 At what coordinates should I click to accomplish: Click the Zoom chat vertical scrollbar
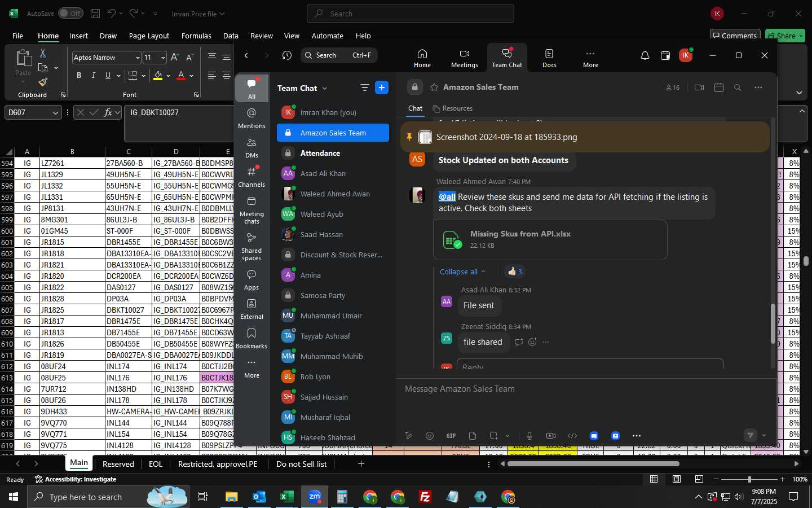click(773, 323)
